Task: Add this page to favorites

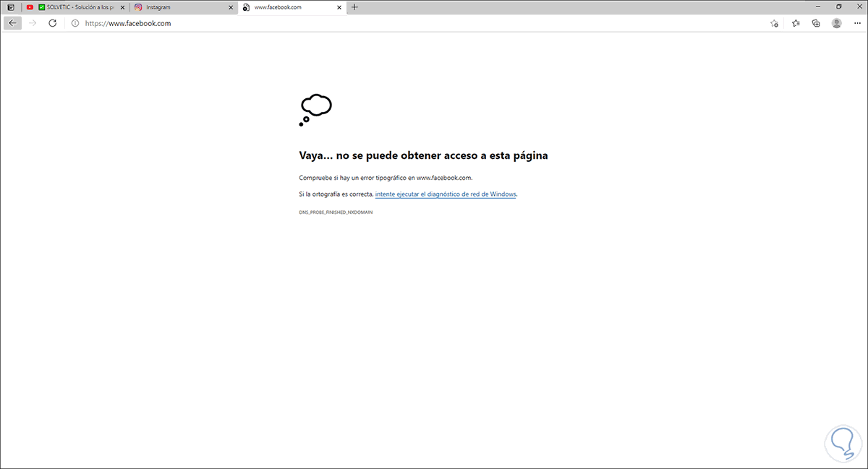Action: click(775, 23)
